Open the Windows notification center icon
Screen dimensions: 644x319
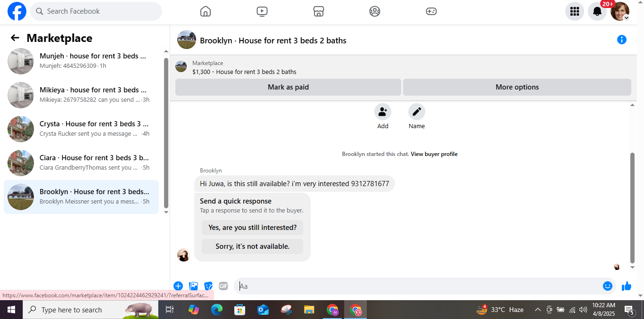point(629,310)
